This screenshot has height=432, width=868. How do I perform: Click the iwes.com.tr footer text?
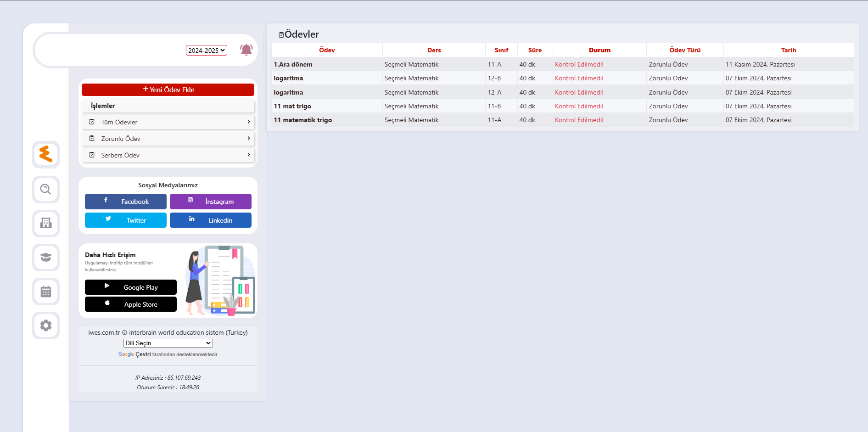point(168,332)
